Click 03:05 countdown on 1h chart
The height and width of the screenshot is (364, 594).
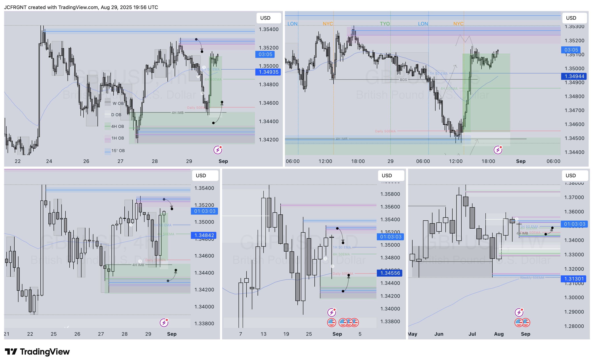click(265, 55)
